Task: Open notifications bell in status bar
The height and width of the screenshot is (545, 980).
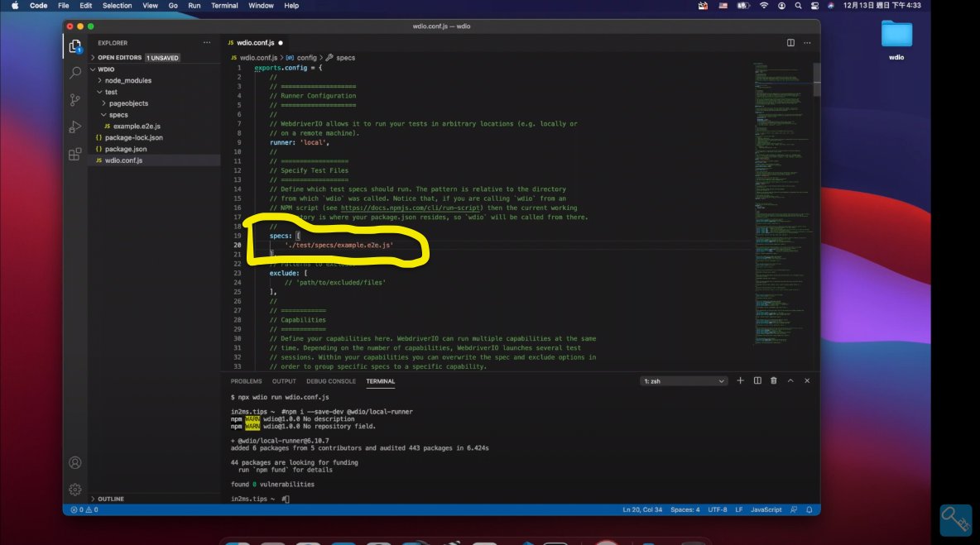Action: (809, 510)
